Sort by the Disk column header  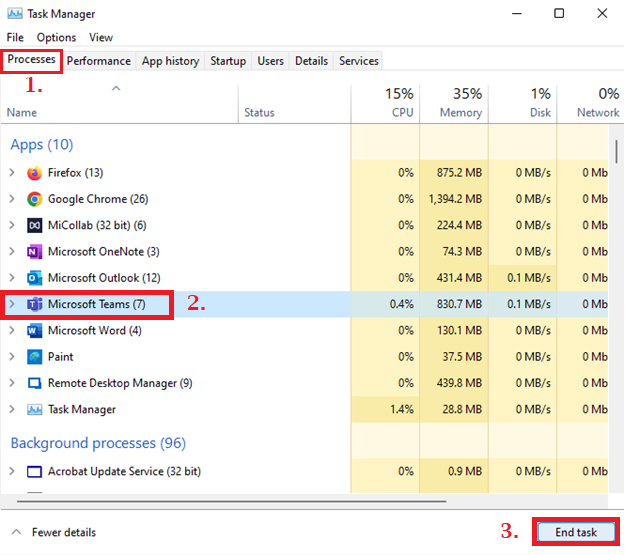click(523, 103)
